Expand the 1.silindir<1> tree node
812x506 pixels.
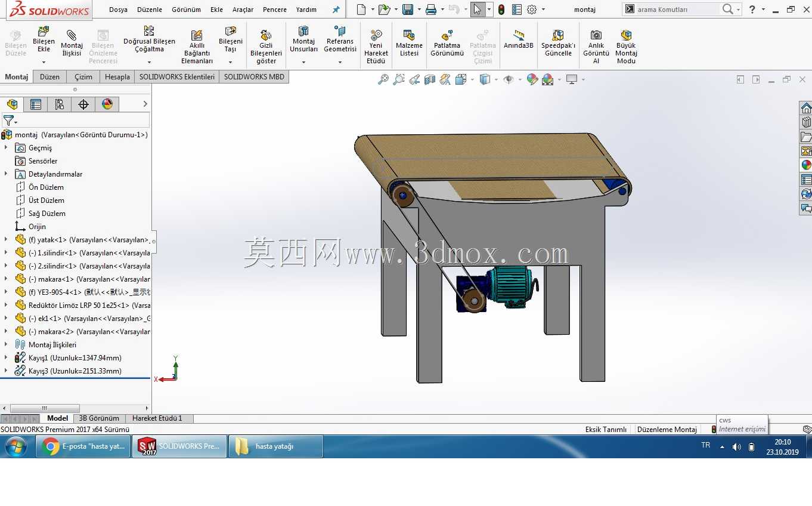point(6,253)
